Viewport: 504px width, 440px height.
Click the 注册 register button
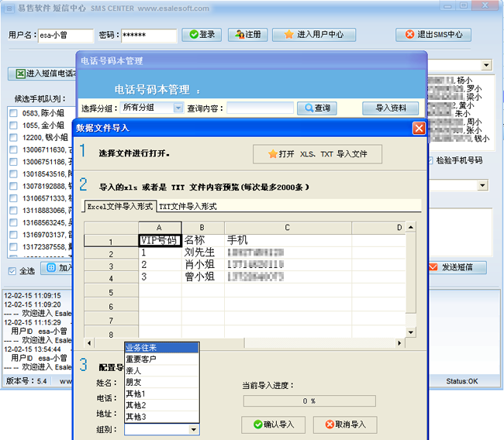[x=248, y=35]
